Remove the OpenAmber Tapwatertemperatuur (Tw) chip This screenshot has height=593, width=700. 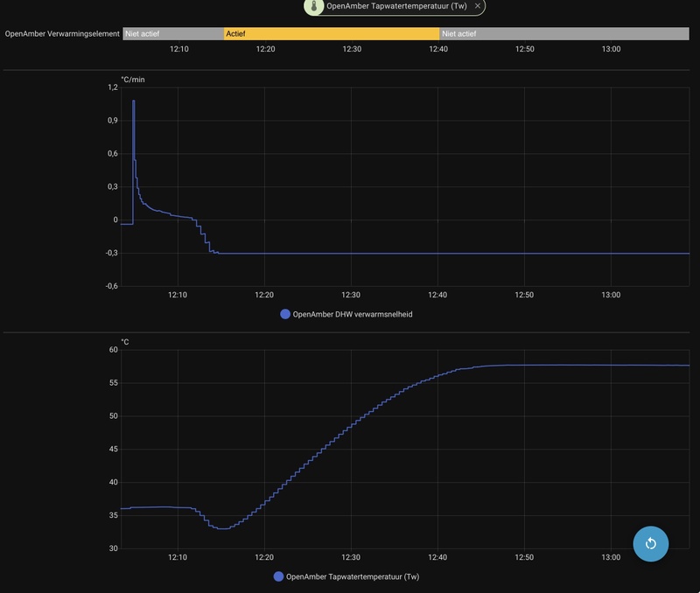pyautogui.click(x=478, y=6)
